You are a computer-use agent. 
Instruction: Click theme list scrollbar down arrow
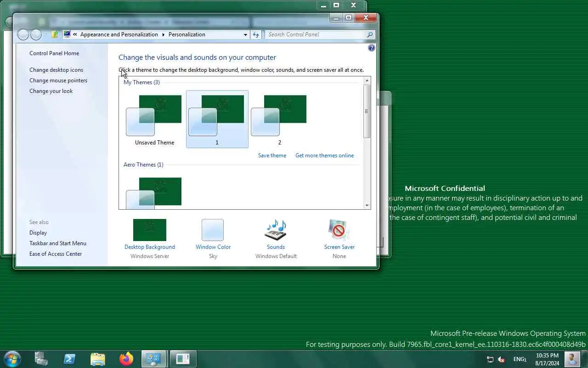point(367,206)
